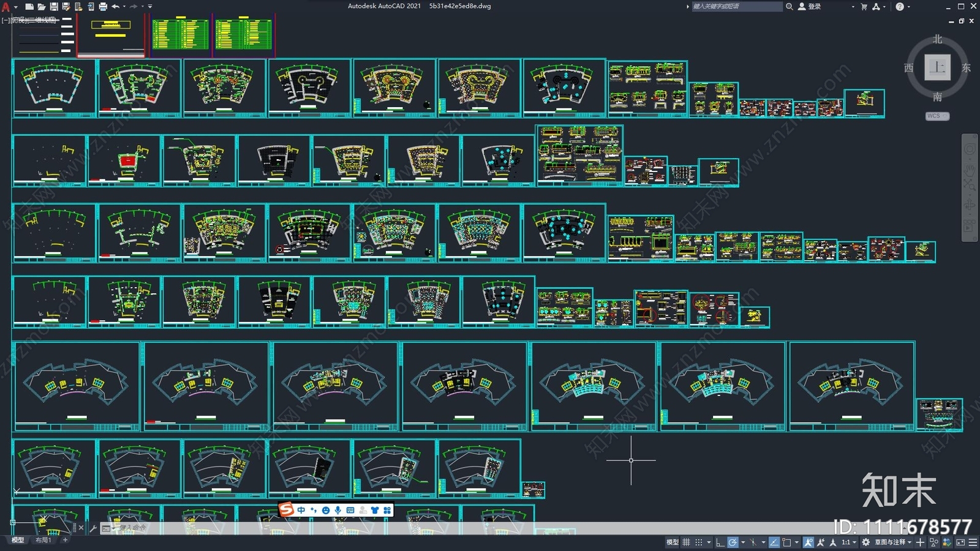Switch to the 模型 model tab

point(18,540)
